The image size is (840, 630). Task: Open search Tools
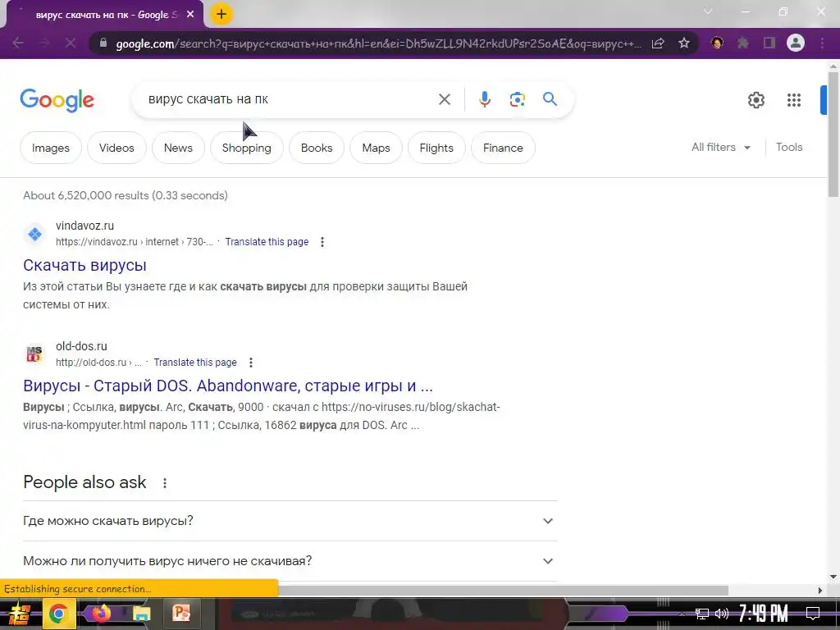click(789, 148)
